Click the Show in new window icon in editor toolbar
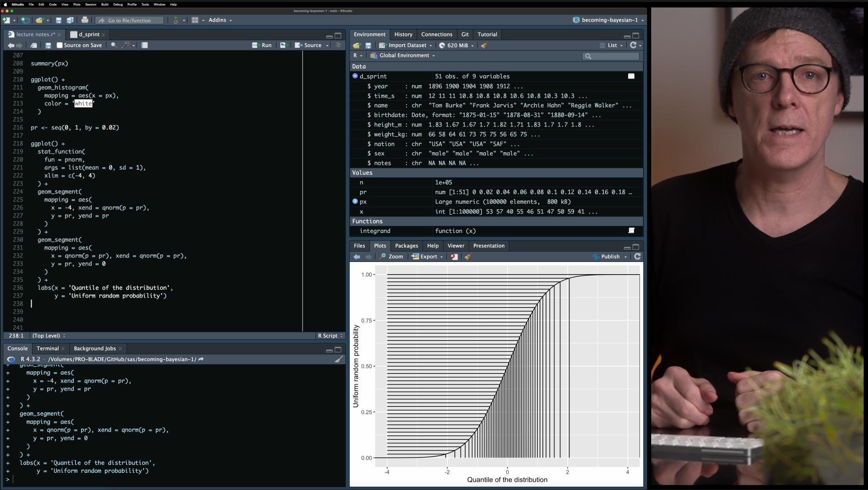Image resolution: width=868 pixels, height=490 pixels. click(x=33, y=45)
